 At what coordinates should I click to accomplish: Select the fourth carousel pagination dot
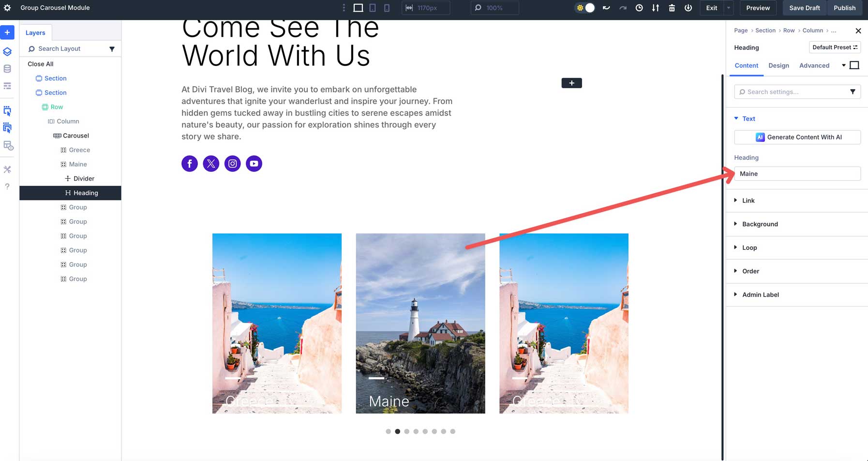pos(416,431)
